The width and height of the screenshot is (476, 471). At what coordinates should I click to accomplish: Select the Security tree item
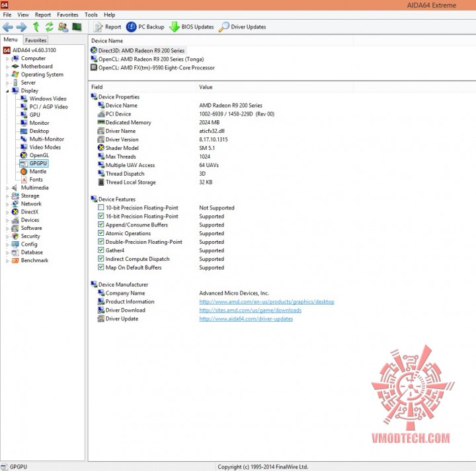pyautogui.click(x=30, y=236)
